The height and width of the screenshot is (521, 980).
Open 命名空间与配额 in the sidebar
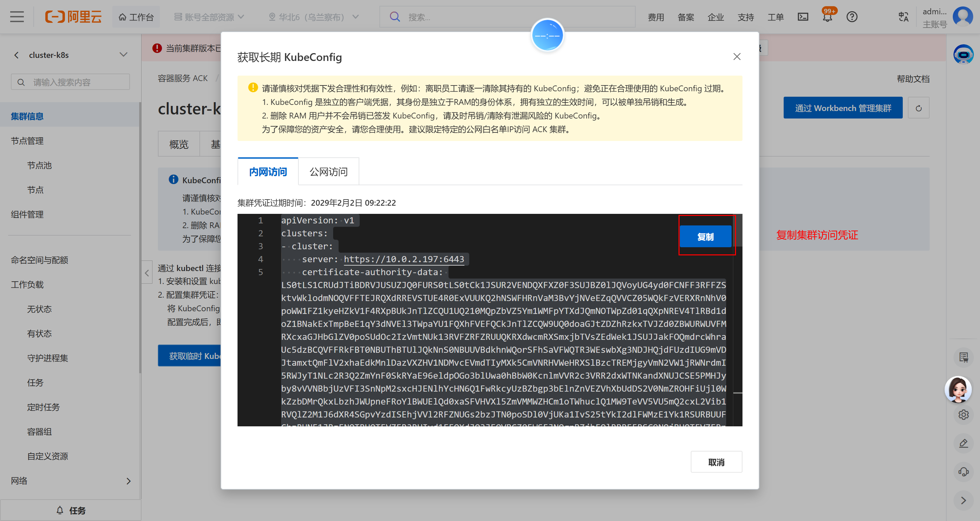point(39,260)
